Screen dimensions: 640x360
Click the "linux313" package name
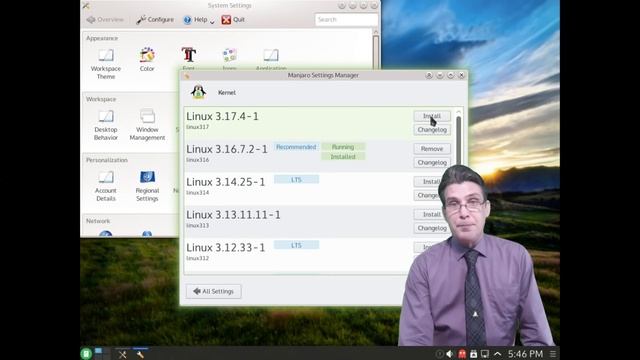(x=198, y=225)
